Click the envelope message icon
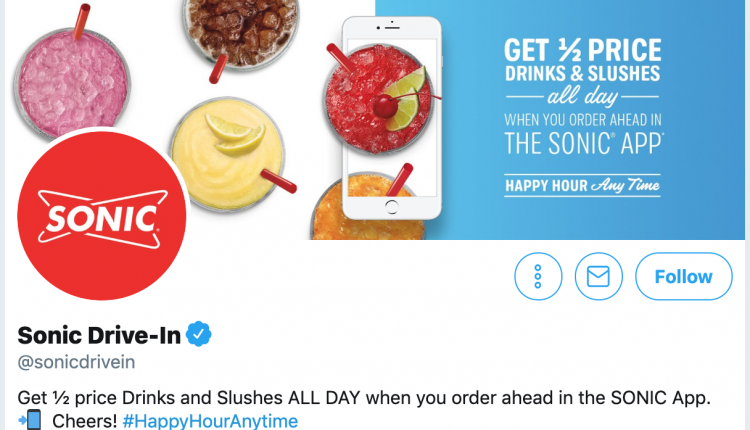 pos(598,276)
